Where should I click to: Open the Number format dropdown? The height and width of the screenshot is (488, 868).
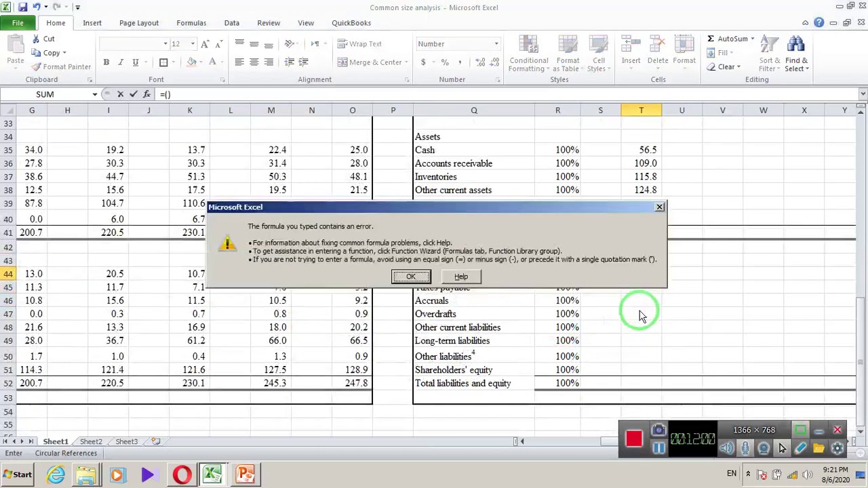click(496, 44)
